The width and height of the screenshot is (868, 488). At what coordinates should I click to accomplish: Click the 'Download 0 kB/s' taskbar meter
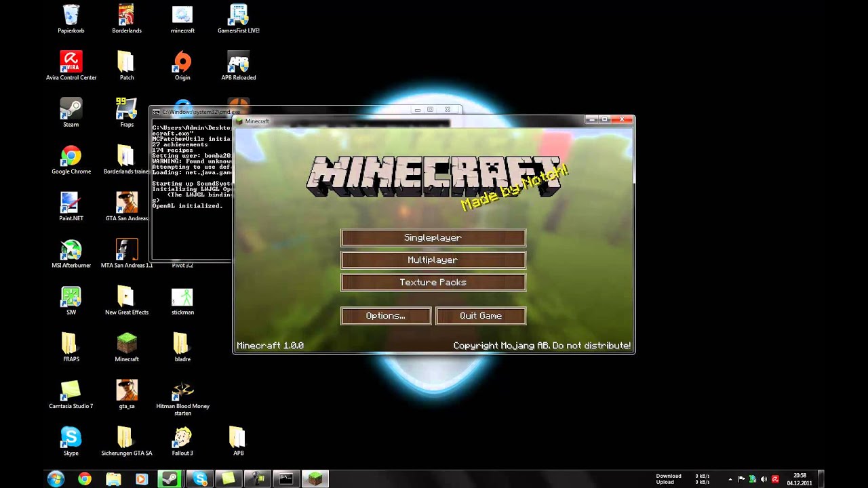point(683,476)
